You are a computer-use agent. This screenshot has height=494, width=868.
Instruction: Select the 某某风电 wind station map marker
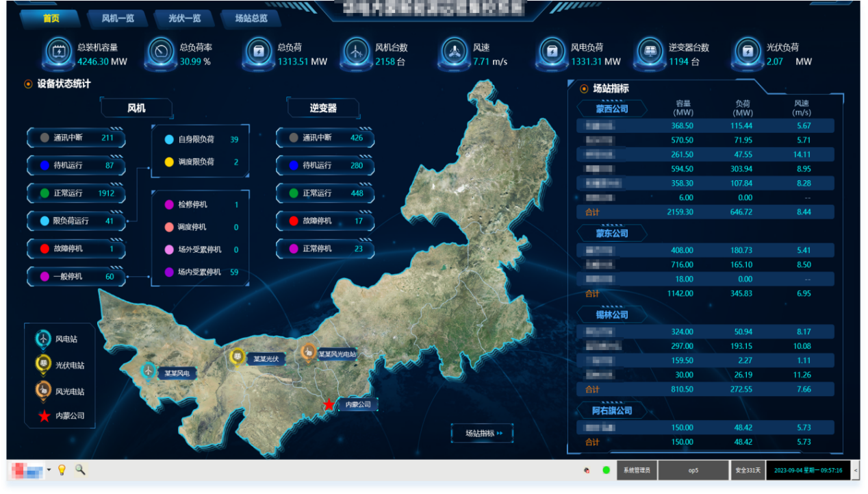(149, 371)
